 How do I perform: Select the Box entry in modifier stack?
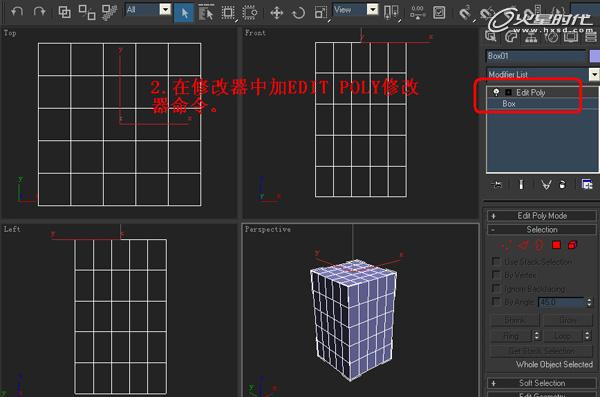[509, 104]
